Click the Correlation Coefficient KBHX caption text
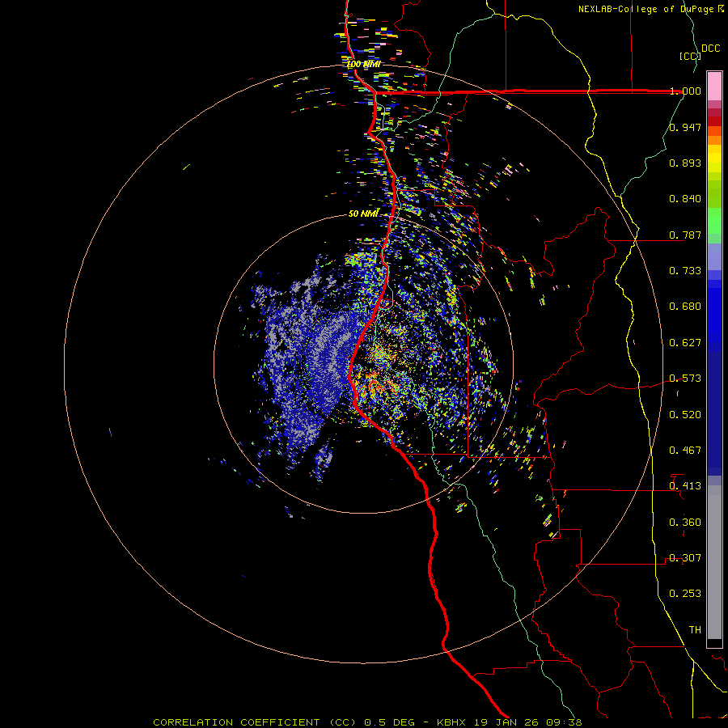This screenshot has width=728, height=728. 367,722
